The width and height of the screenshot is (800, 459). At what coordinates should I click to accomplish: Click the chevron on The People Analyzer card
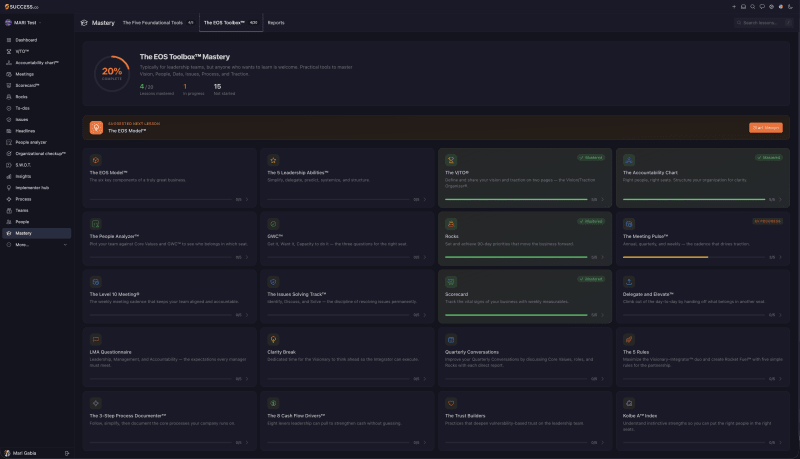pos(247,257)
